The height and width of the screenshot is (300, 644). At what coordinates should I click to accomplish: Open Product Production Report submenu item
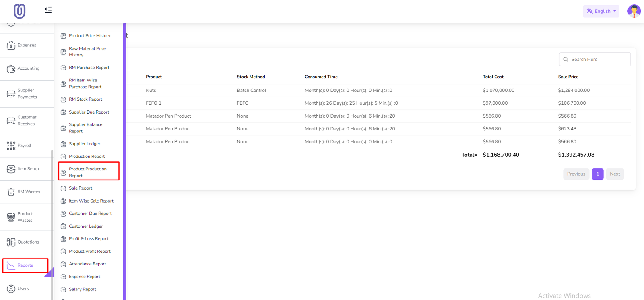88,172
